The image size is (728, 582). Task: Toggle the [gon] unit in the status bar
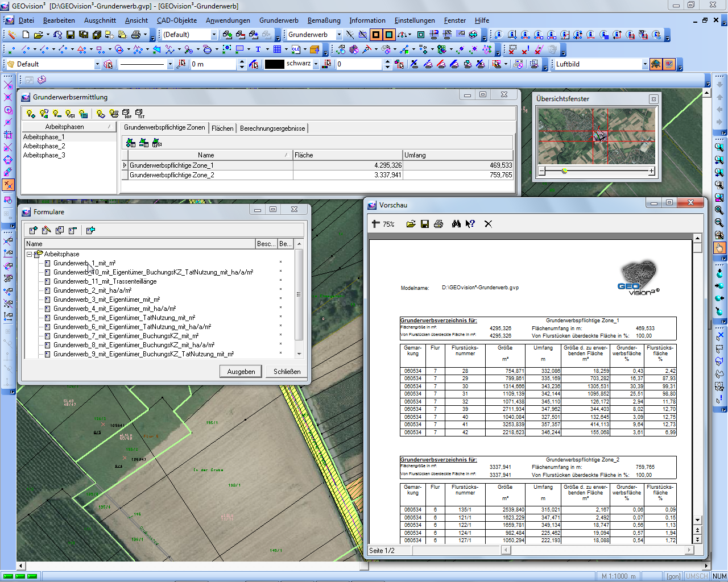point(673,576)
